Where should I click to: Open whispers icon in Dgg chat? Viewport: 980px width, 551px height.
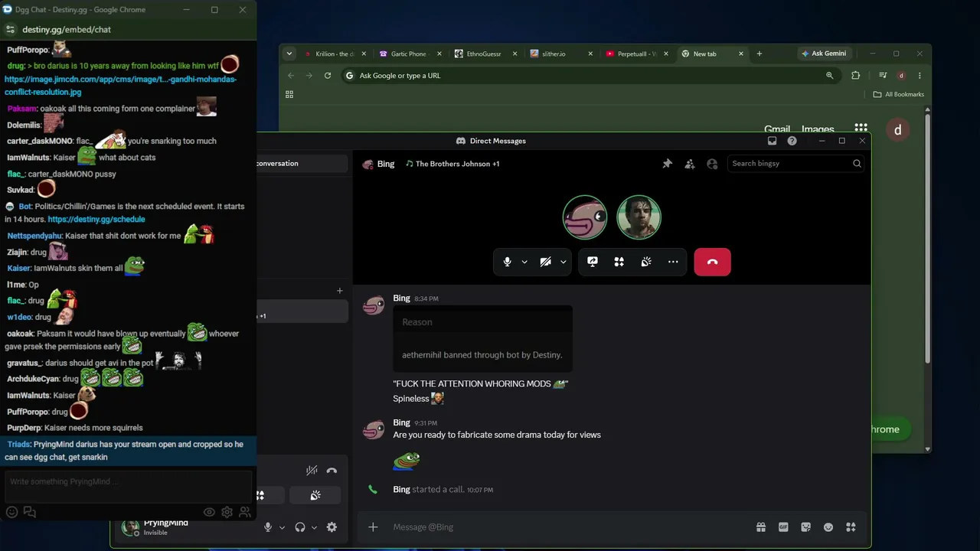[x=30, y=513]
